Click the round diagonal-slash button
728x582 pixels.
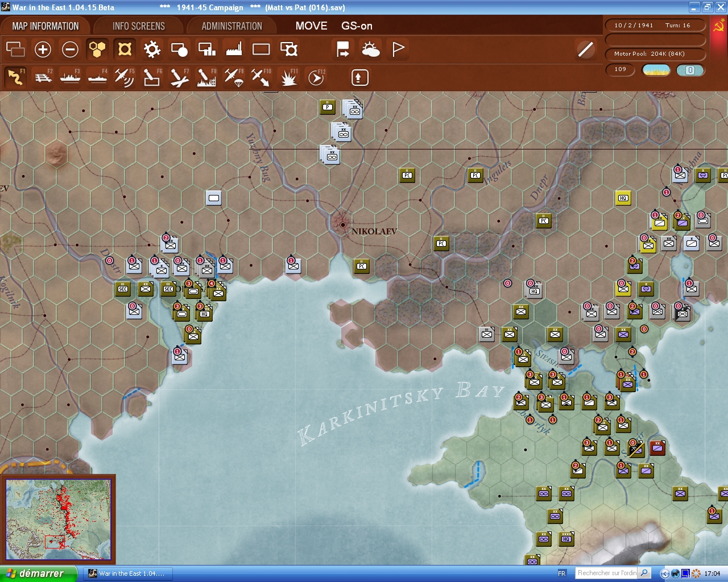coord(585,49)
